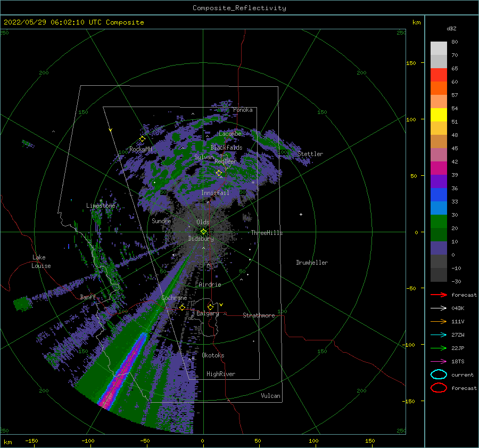Image resolution: width=479 pixels, height=448 pixels.
Task: Select the Lacombe city label
Action: [230, 134]
